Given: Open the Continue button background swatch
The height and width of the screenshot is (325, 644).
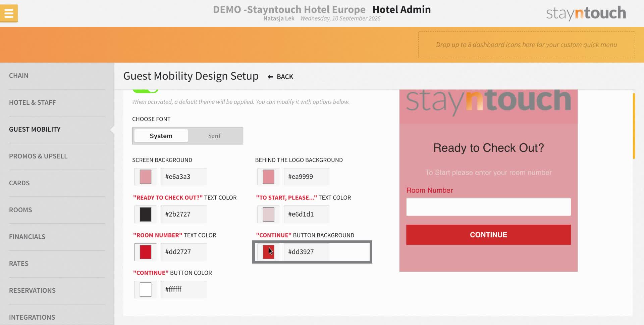Looking at the screenshot, I should pyautogui.click(x=268, y=252).
